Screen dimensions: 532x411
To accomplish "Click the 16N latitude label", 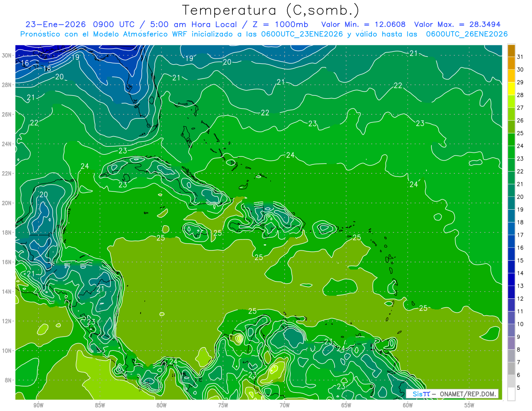I will [8, 262].
